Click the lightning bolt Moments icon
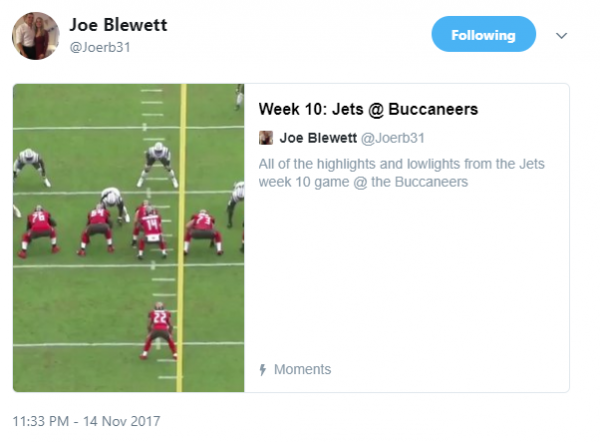The image size is (600, 442). [263, 370]
